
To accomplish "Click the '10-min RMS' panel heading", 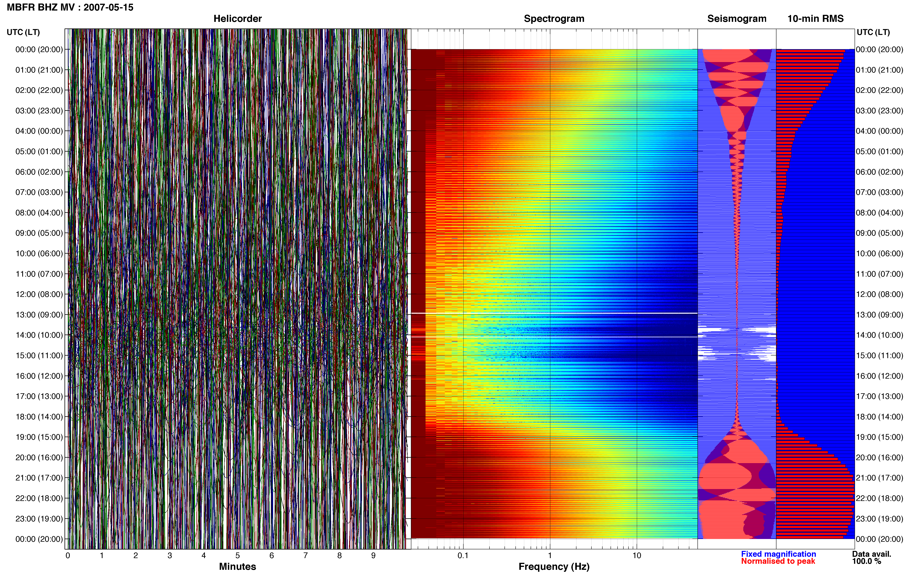I will (x=816, y=19).
